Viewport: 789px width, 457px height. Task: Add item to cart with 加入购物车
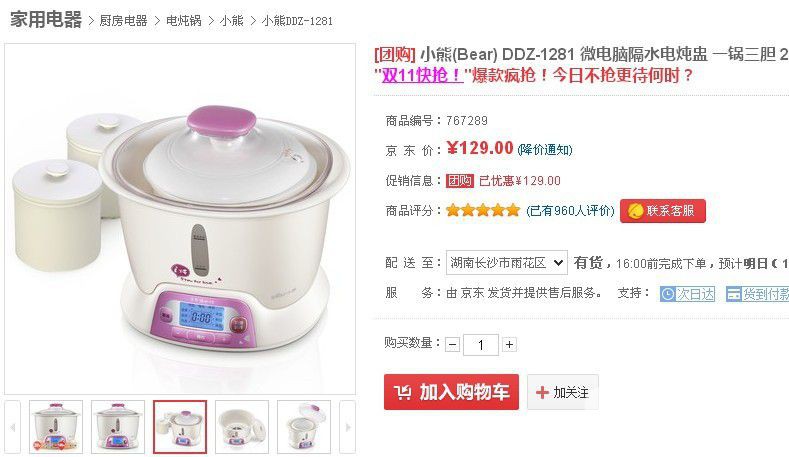coord(451,392)
